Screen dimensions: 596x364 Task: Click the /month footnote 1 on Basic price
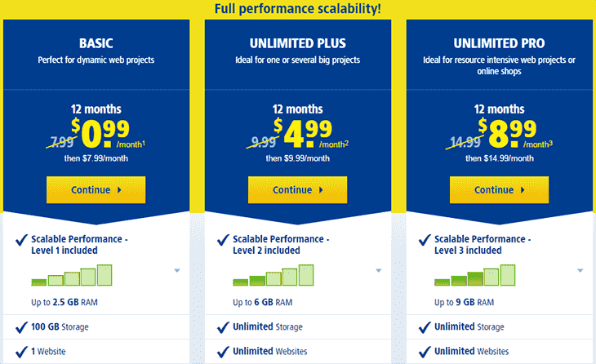131,144
